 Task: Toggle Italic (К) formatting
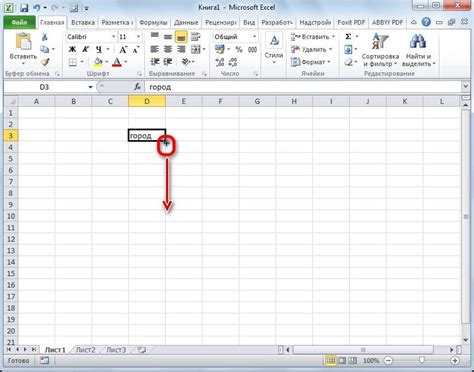pos(85,49)
